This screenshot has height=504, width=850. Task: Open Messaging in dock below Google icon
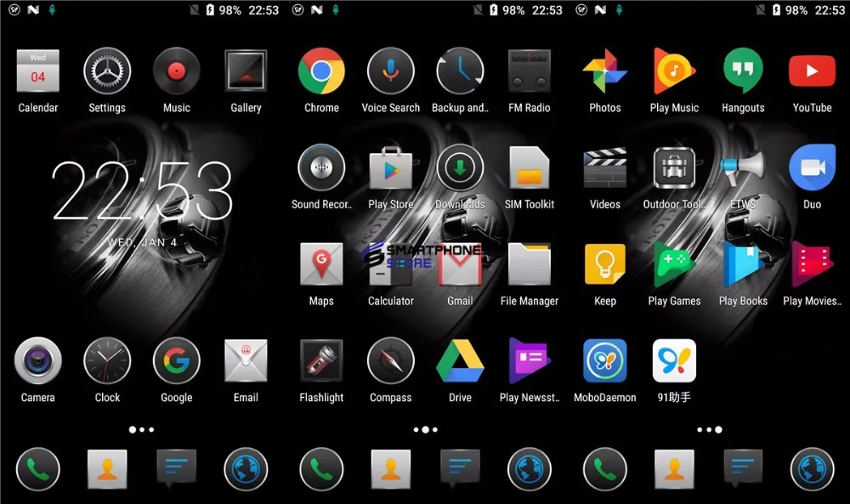(177, 469)
